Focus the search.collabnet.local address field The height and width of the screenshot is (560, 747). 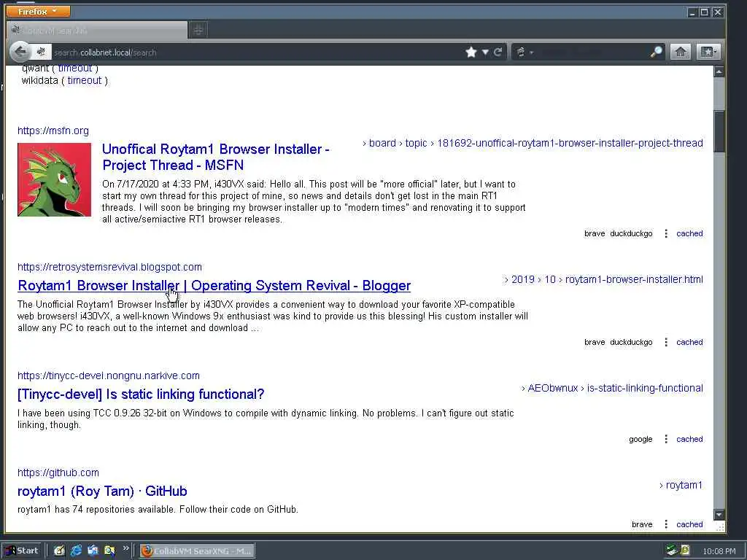258,52
